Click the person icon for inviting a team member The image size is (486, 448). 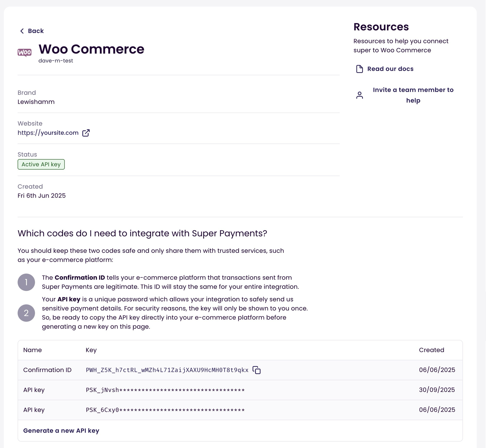[x=359, y=95]
